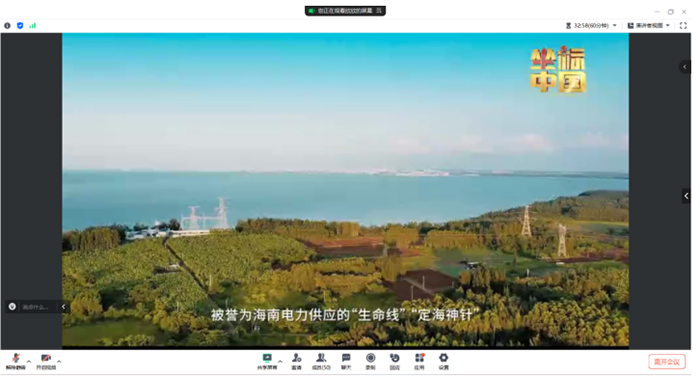Screen dimensions: 700x378
Task: Toggle the full screen icon at top right
Action: point(683,26)
